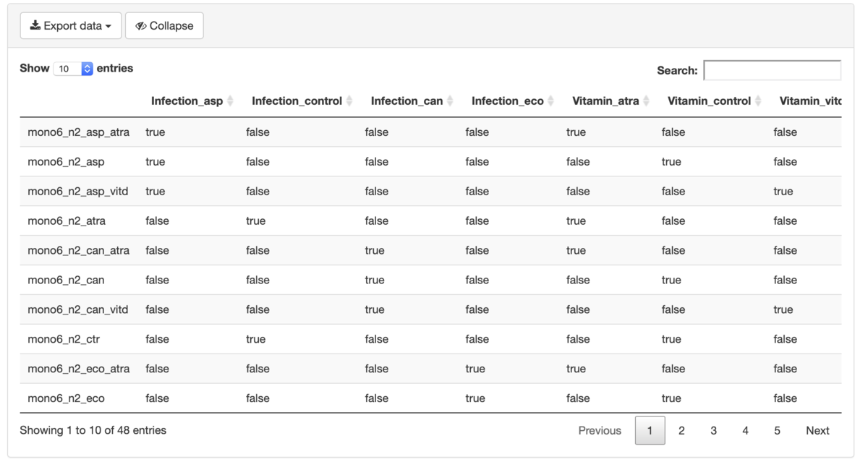Sort by Infection_eco column arrows
The height and width of the screenshot is (462, 868).
coord(550,101)
